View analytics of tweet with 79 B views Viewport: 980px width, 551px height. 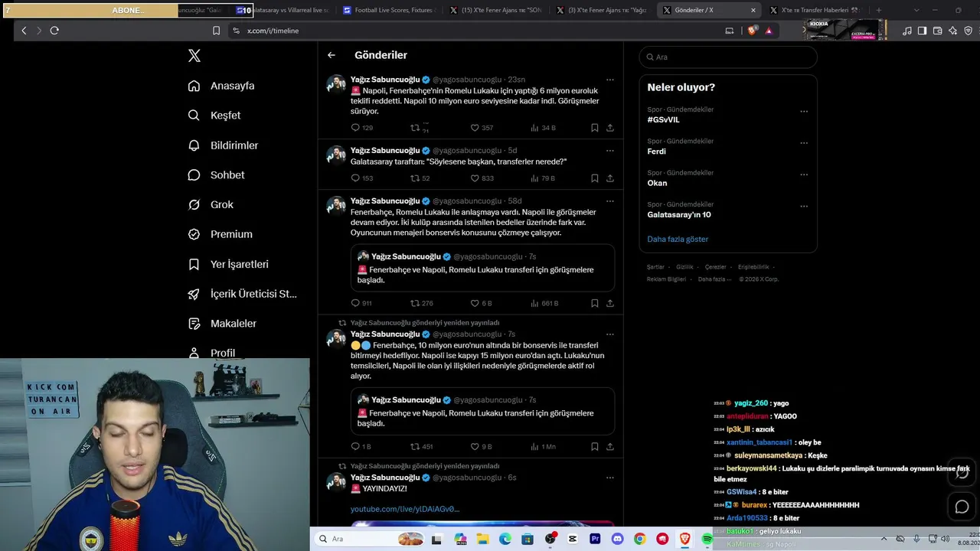[x=534, y=178]
